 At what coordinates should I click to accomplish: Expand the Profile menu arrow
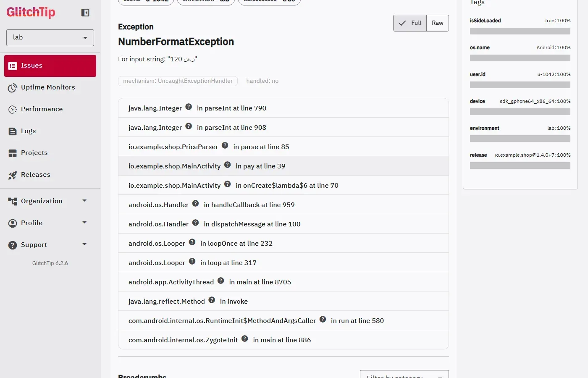(x=84, y=223)
